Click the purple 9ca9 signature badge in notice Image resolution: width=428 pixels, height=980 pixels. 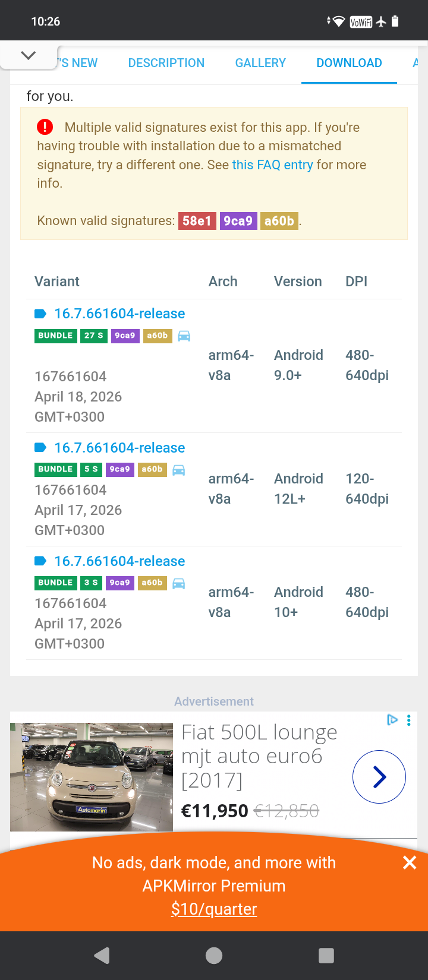tap(238, 221)
